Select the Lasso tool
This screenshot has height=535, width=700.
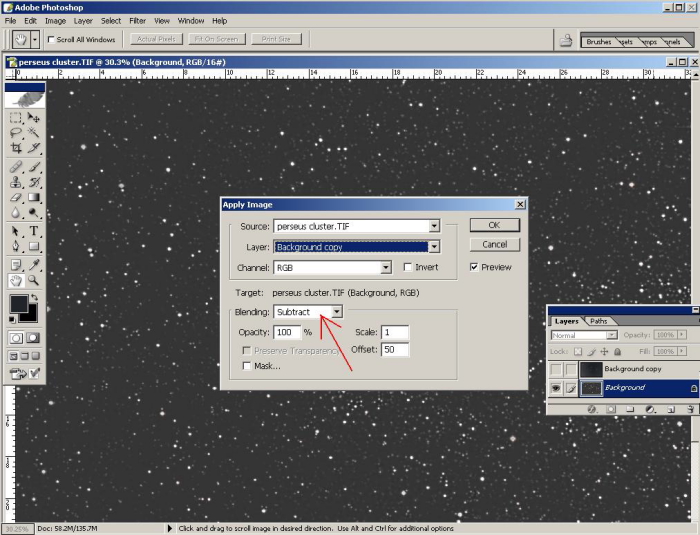click(x=16, y=132)
